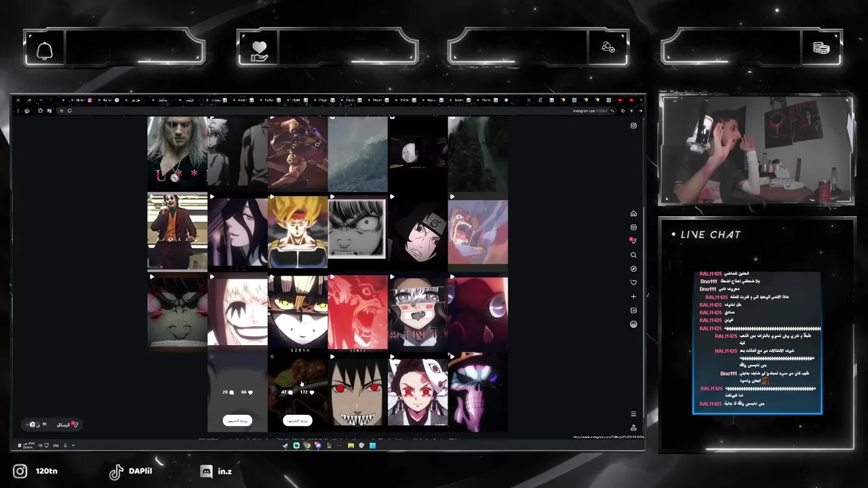The width and height of the screenshot is (868, 488).
Task: Open Chrome from the Windows taskbar
Action: 307,445
